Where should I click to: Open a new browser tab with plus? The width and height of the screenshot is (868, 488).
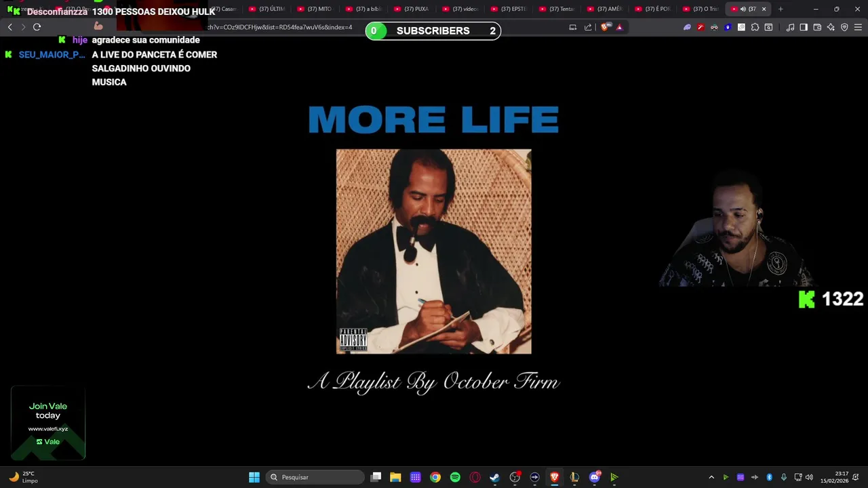[781, 9]
